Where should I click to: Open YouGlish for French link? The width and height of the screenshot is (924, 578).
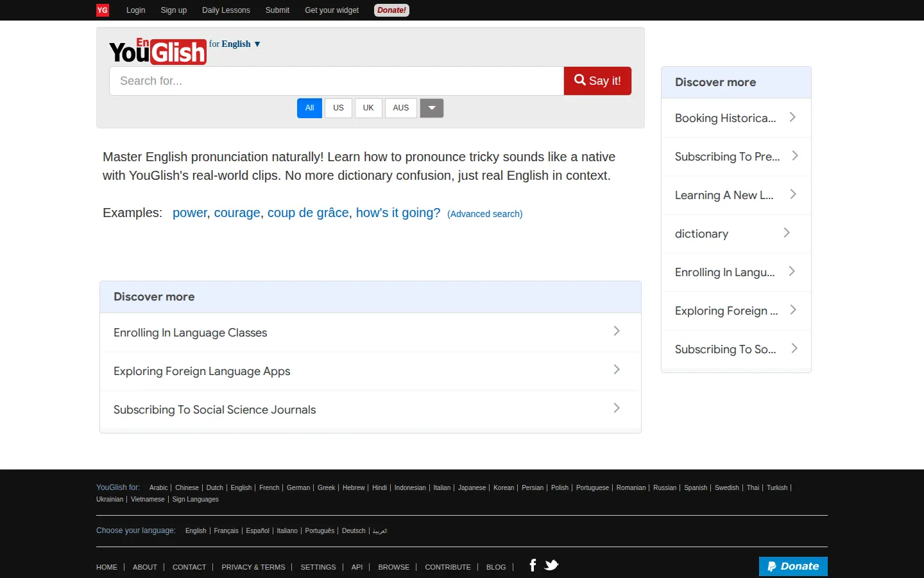click(x=269, y=487)
